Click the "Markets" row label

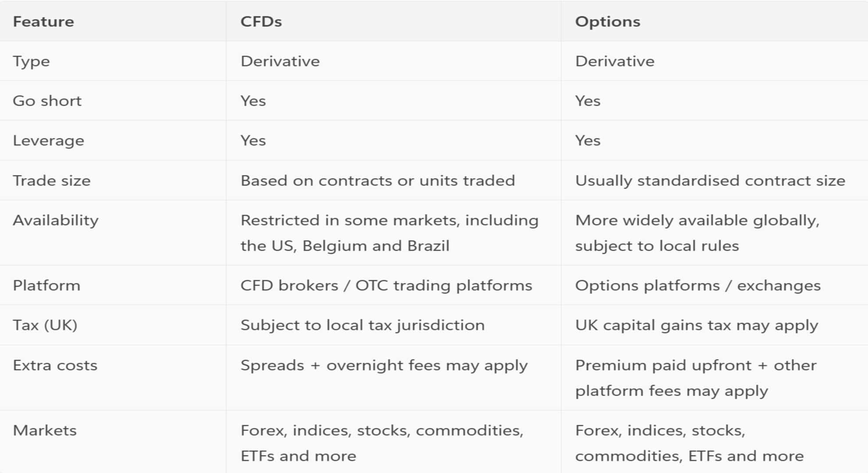click(45, 431)
